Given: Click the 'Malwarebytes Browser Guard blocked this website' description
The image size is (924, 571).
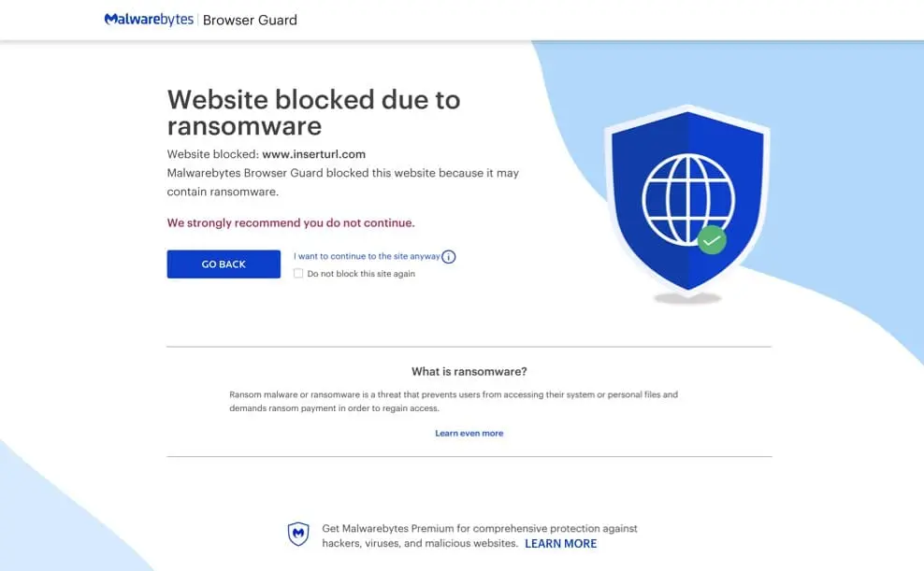Looking at the screenshot, I should click(343, 182).
